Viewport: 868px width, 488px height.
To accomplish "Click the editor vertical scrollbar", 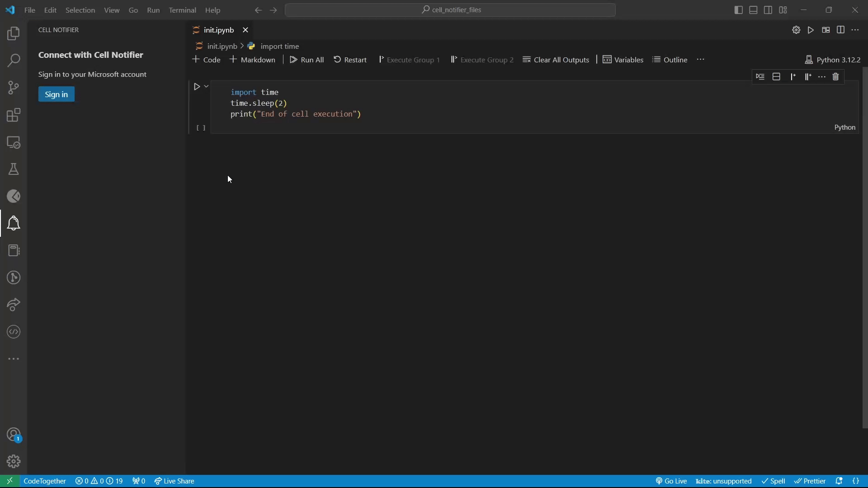I will point(865,248).
